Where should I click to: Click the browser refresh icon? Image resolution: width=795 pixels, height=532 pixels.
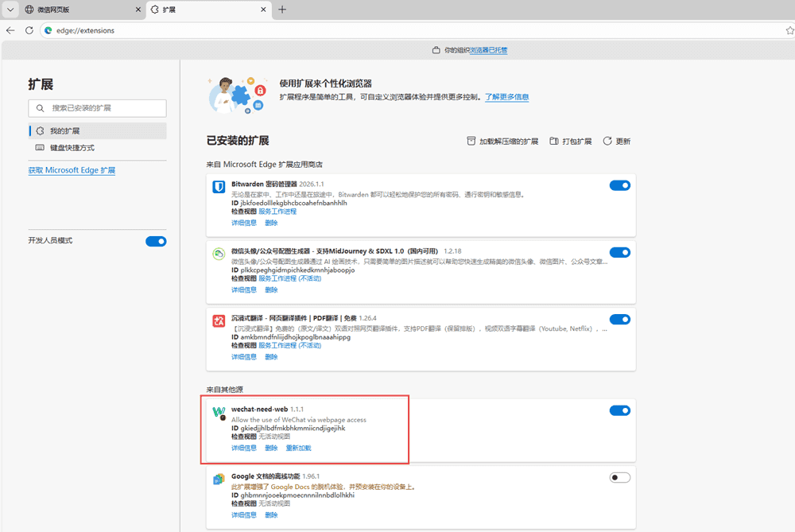pyautogui.click(x=29, y=30)
